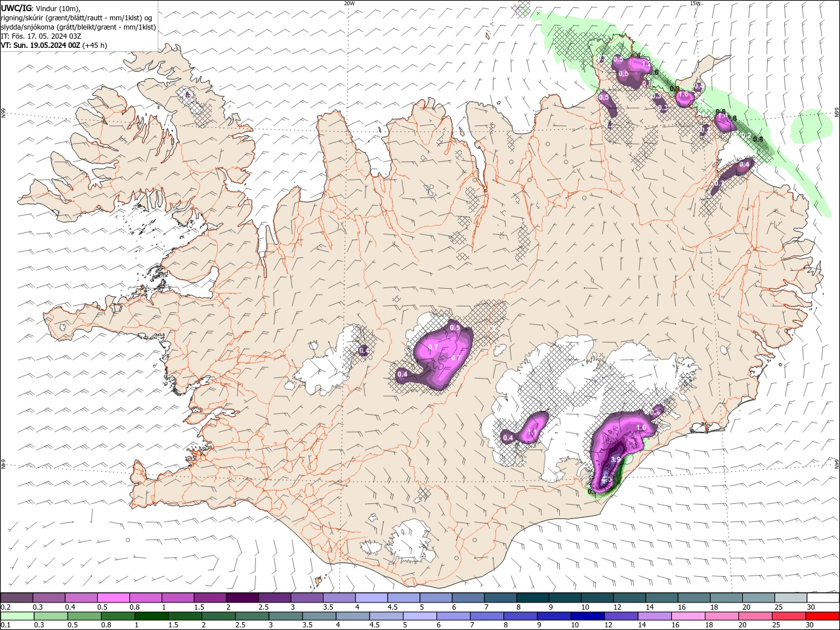Click the "slydda/snjókoma (grátt/bleikt/grænt - mm/1klst)" line
This screenshot has width=840, height=630.
[x=79, y=27]
